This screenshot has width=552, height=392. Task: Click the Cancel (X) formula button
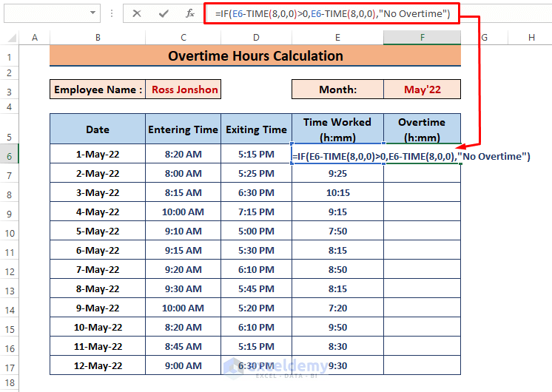137,13
